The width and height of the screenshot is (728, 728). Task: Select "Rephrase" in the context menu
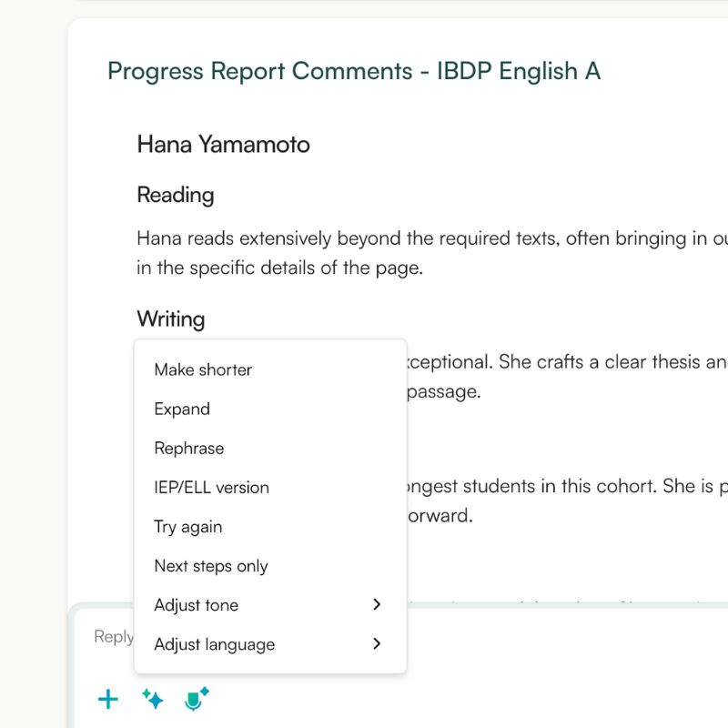coord(188,448)
